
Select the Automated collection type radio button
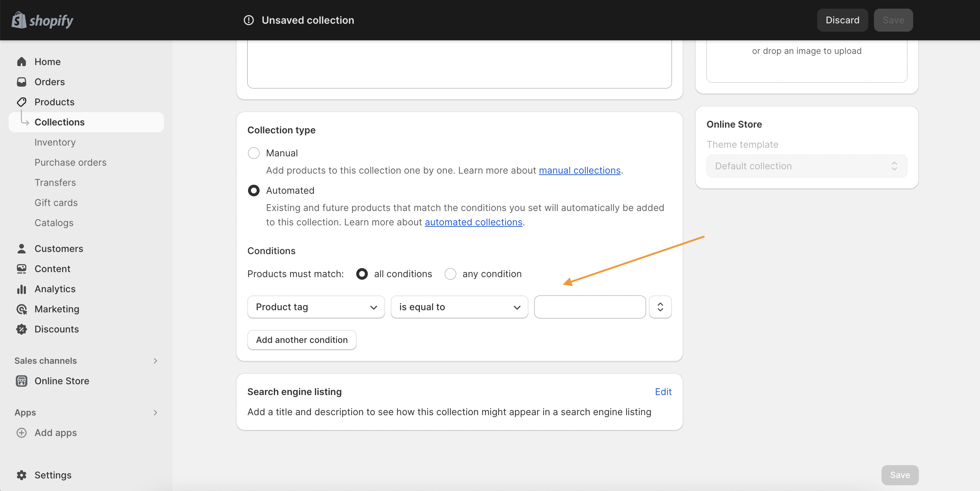[x=253, y=190]
